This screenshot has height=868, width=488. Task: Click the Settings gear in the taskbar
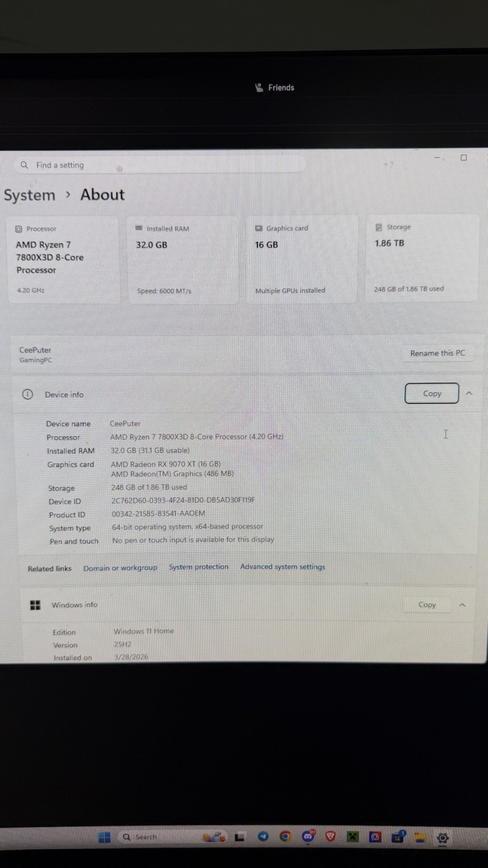coord(442,838)
